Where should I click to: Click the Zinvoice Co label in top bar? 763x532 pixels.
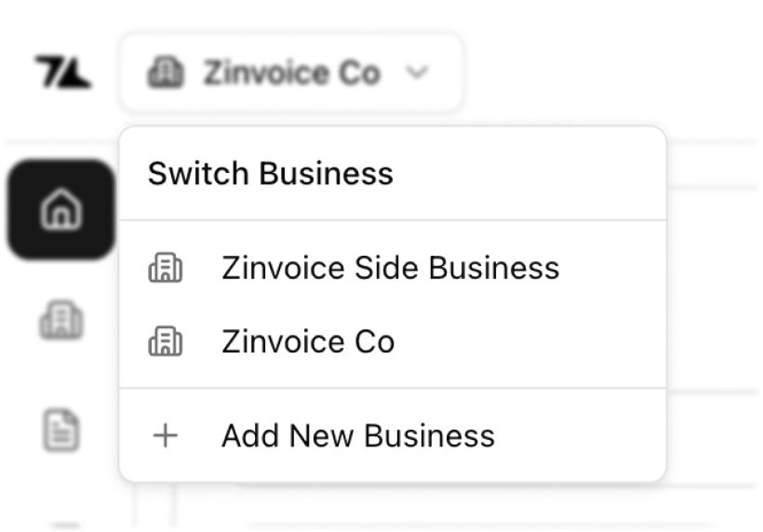291,73
